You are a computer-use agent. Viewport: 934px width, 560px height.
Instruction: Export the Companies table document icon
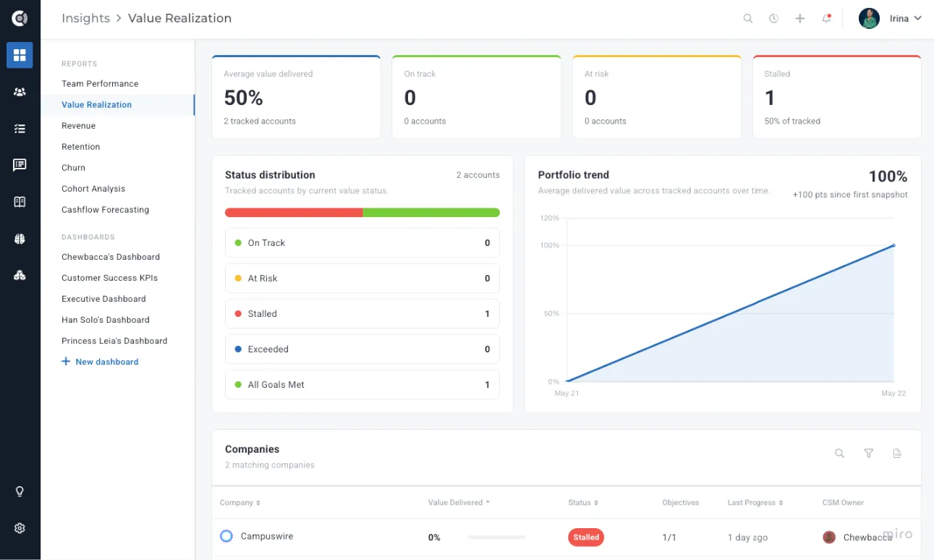pos(897,454)
